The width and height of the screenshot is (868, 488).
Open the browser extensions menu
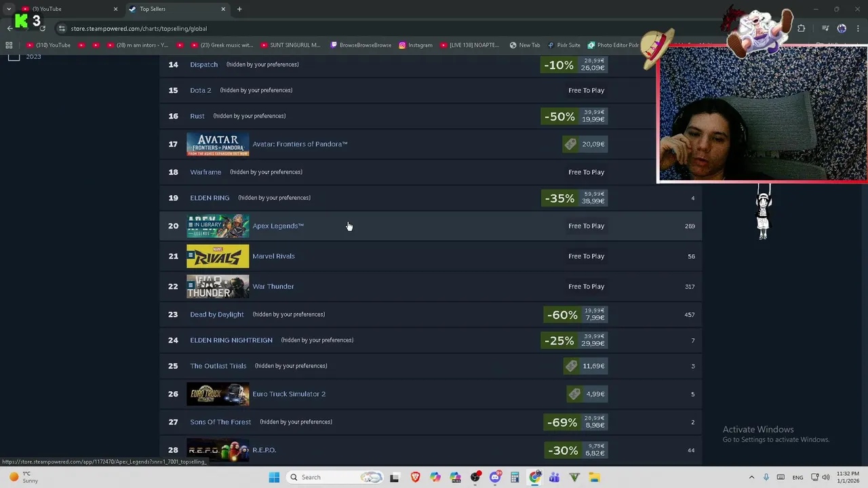(x=801, y=28)
